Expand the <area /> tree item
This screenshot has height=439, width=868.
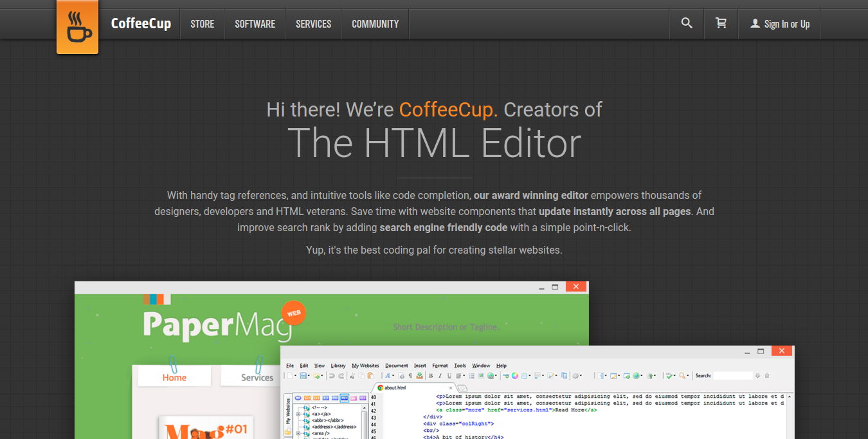coord(298,433)
